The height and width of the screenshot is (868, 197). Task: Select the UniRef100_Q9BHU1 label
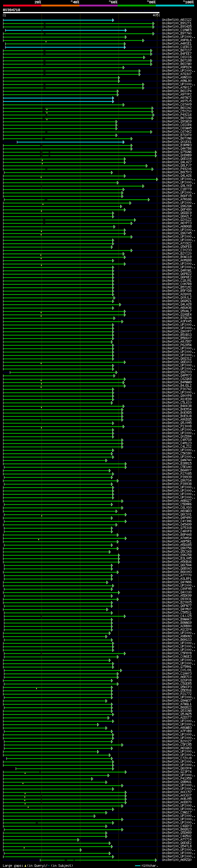click(177, 782)
